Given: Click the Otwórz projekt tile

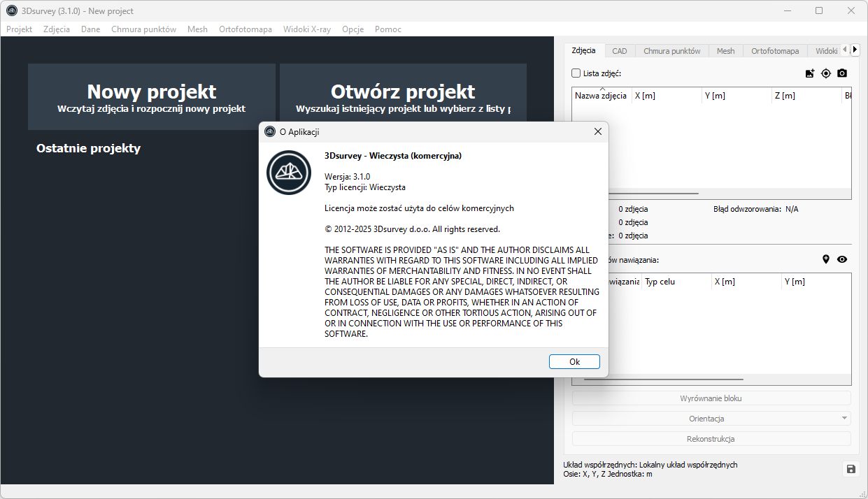Looking at the screenshot, I should tap(403, 97).
